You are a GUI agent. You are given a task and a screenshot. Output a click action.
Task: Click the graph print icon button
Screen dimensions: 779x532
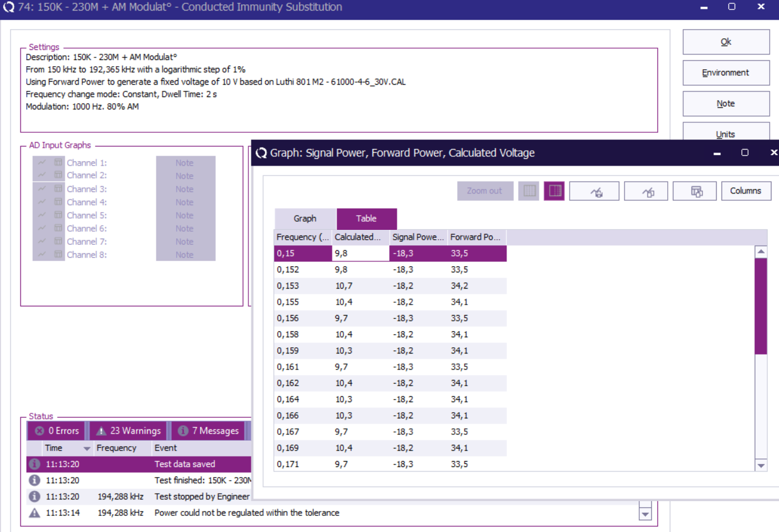pos(594,191)
